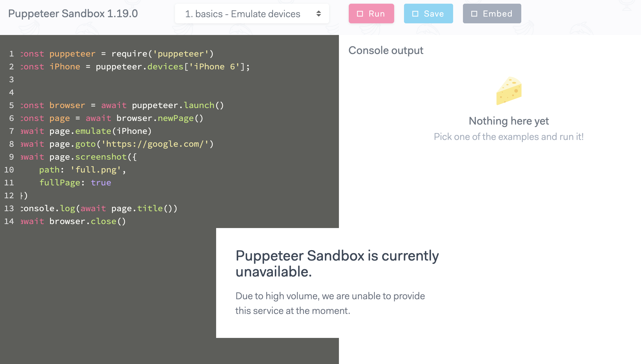Save the current script

(428, 13)
